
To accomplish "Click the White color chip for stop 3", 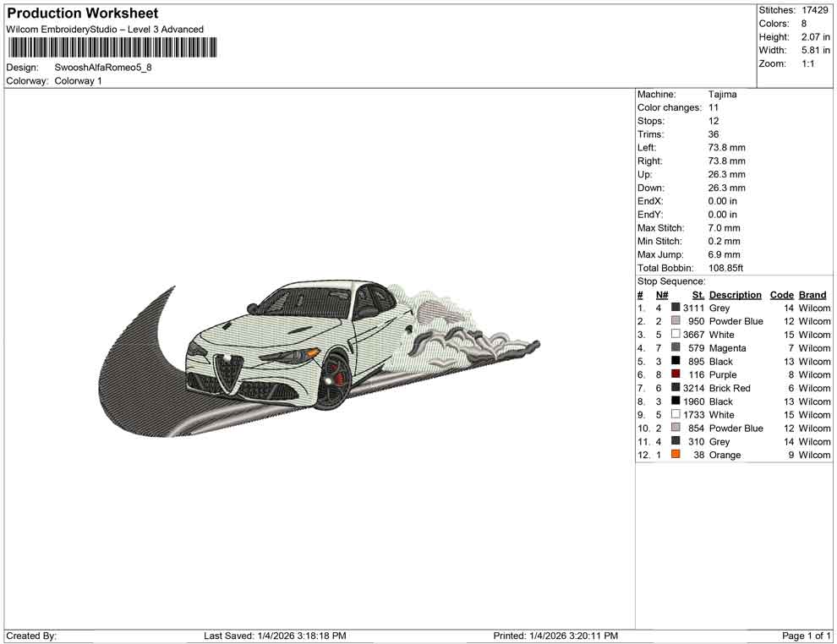I will point(674,334).
